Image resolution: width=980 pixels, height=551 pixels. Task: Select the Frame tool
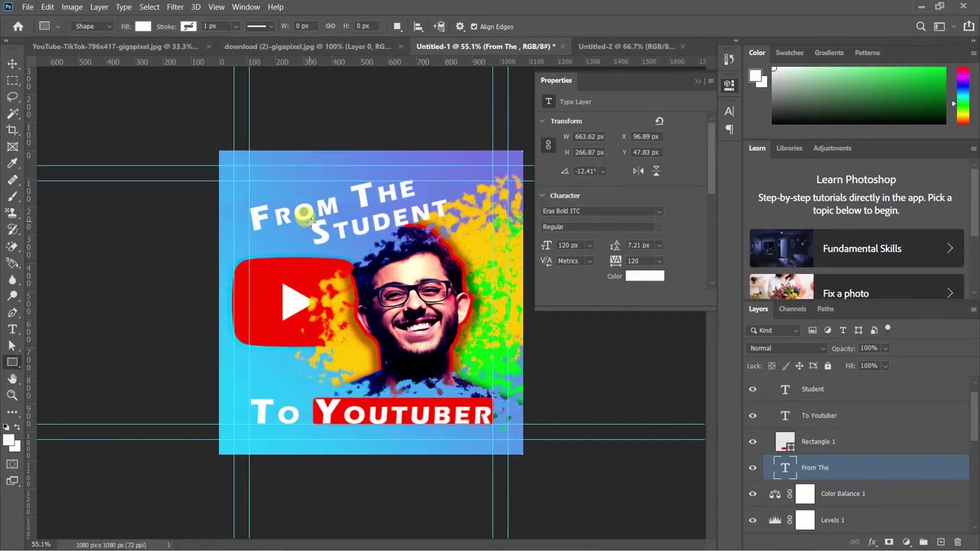12,147
